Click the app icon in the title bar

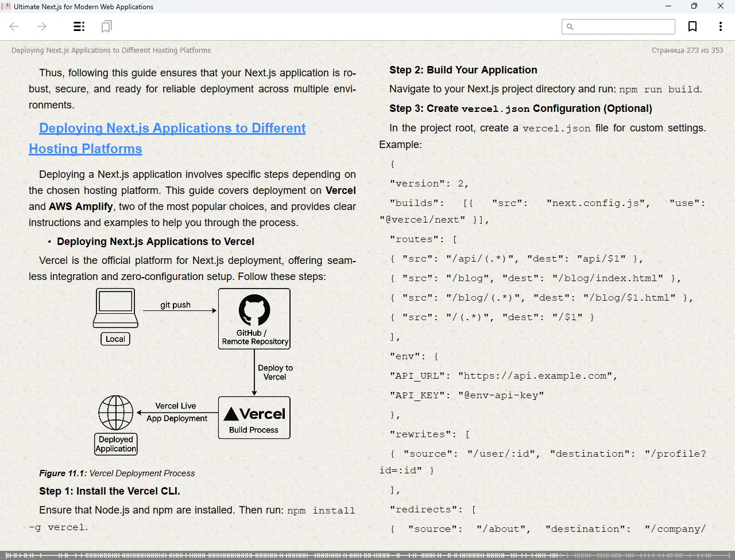[x=6, y=6]
